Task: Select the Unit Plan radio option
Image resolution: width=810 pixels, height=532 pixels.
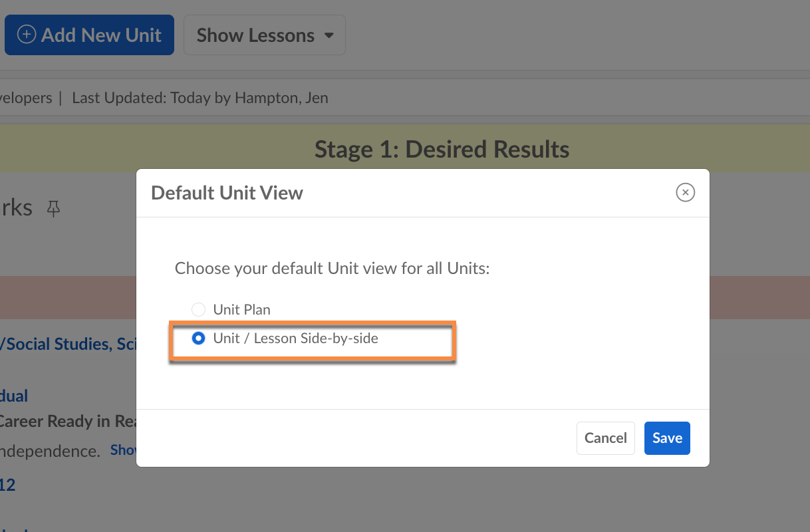Action: pyautogui.click(x=198, y=309)
